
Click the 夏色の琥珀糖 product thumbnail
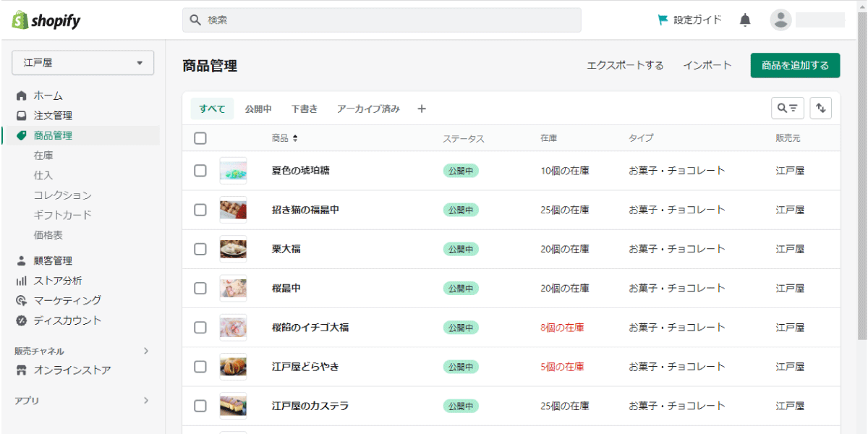tap(233, 171)
